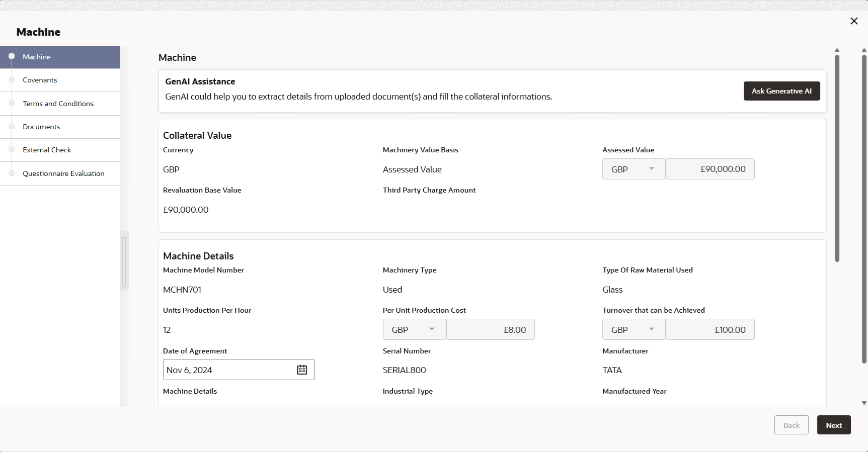Click the Terms and Conditions step dot
Screen dimensions: 868x452
[x=12, y=103]
